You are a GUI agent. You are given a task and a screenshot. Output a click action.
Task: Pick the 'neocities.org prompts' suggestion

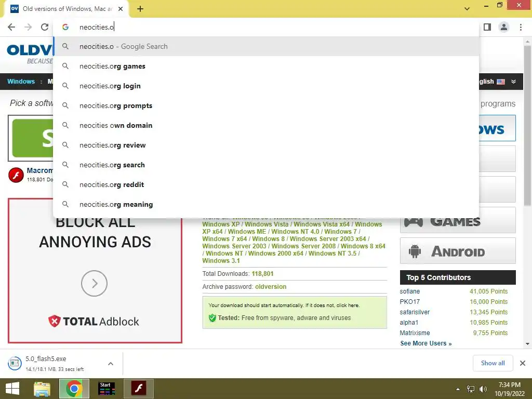[267, 105]
